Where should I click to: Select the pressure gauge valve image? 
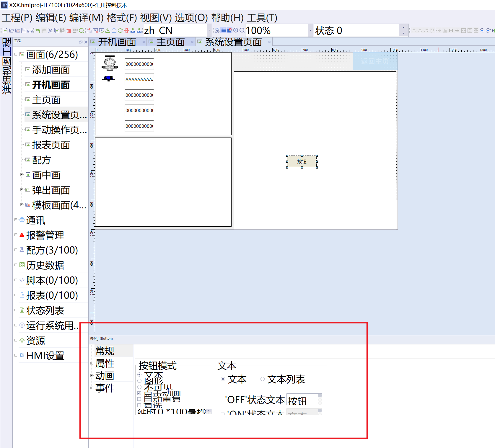110,63
